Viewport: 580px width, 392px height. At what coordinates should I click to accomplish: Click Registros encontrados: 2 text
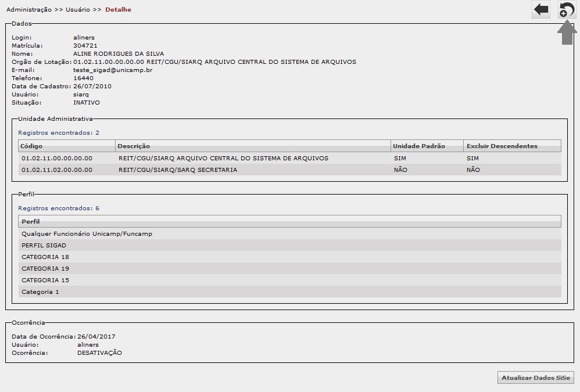coord(59,132)
